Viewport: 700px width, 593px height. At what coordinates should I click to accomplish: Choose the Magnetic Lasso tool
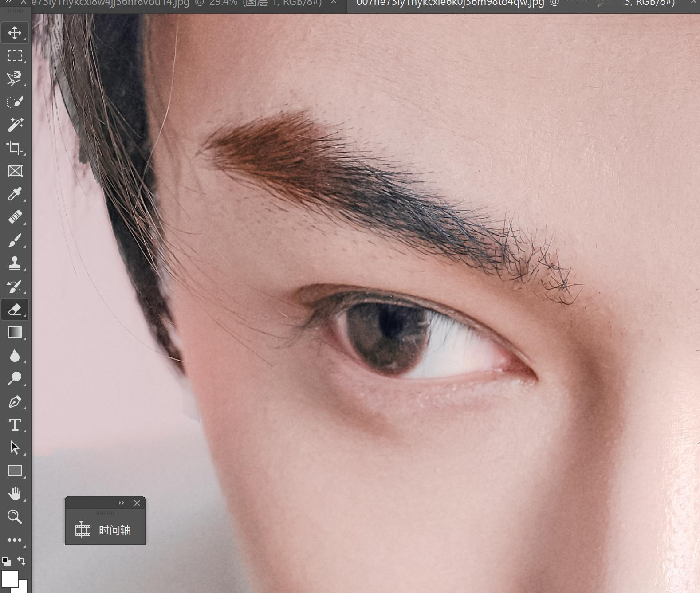pos(15,79)
